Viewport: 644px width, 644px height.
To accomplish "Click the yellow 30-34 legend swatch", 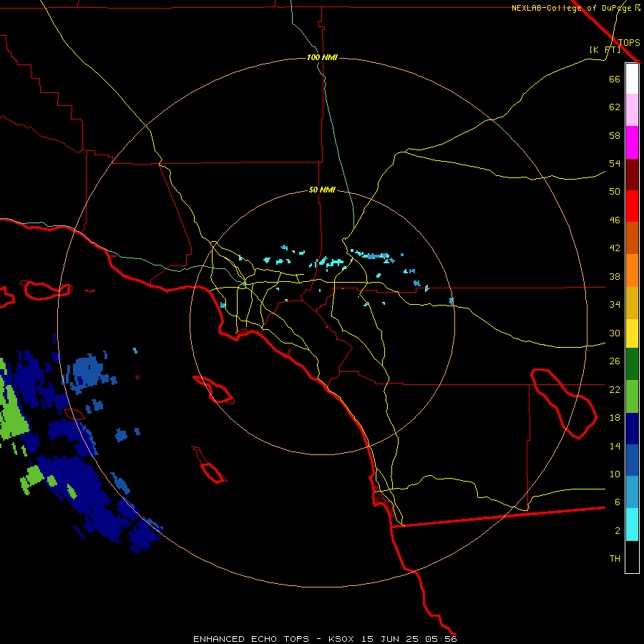I will tap(632, 333).
